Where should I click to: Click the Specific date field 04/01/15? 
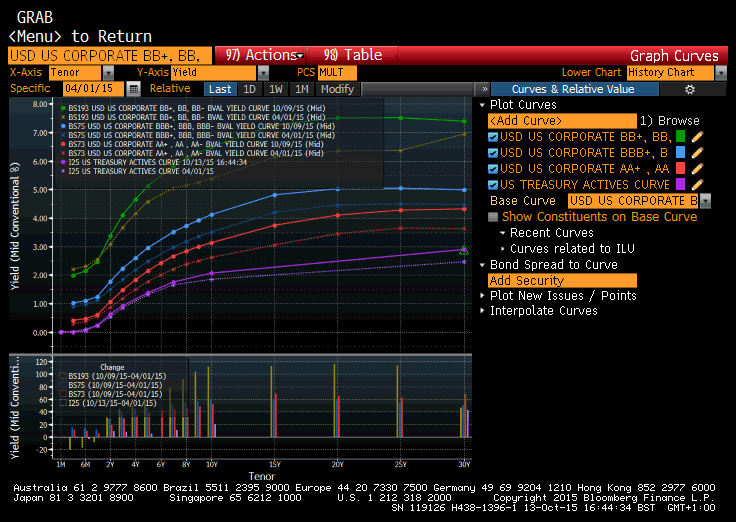point(93,89)
